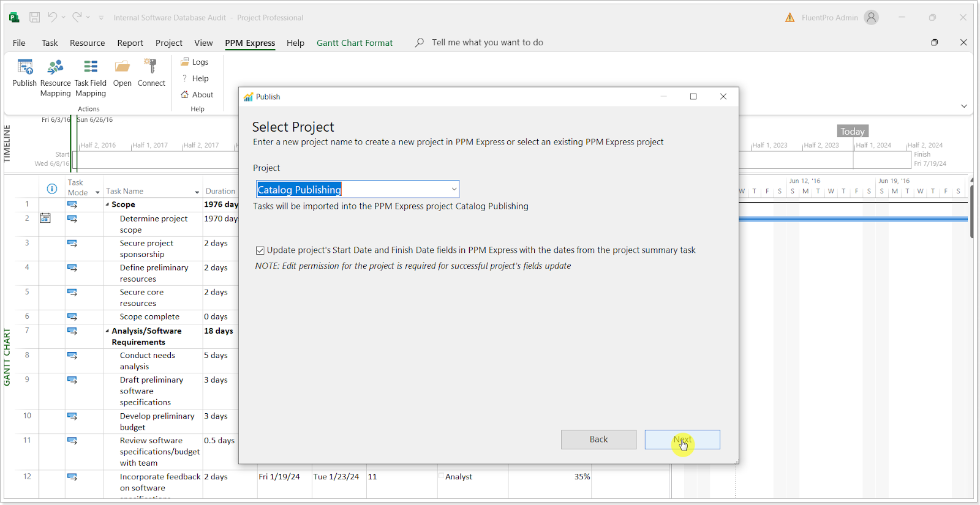
Task: Toggle Update project's Start Date checkbox
Action: pos(260,250)
